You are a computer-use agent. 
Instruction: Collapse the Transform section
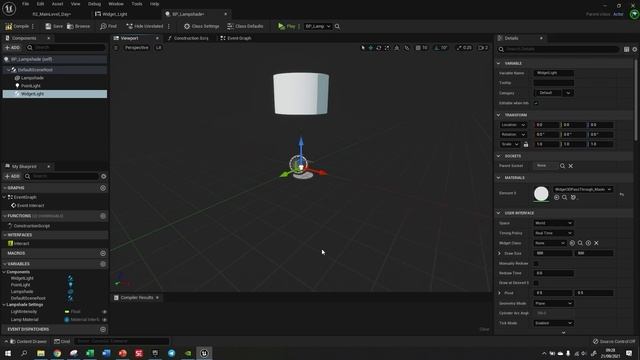click(x=498, y=115)
